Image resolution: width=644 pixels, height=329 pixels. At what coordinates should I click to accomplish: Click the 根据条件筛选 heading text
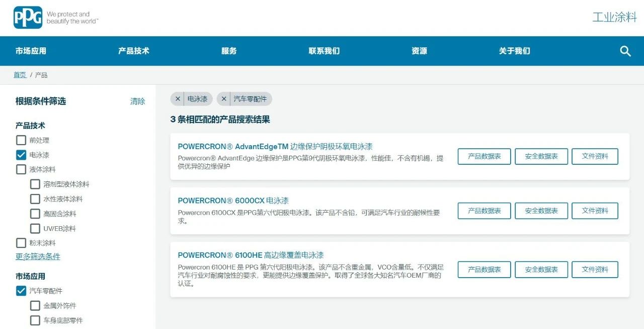tap(41, 101)
